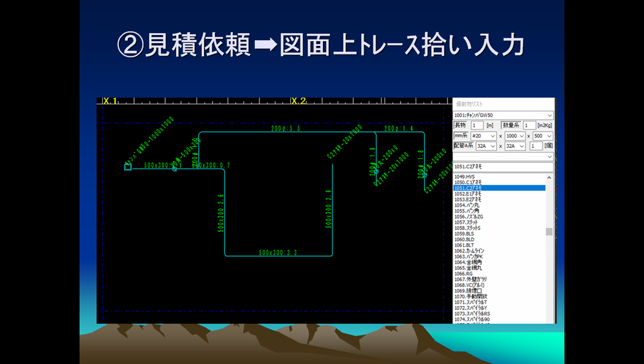Select 1057.スリット in the list
This screenshot has height=364, width=644.
coord(499,223)
